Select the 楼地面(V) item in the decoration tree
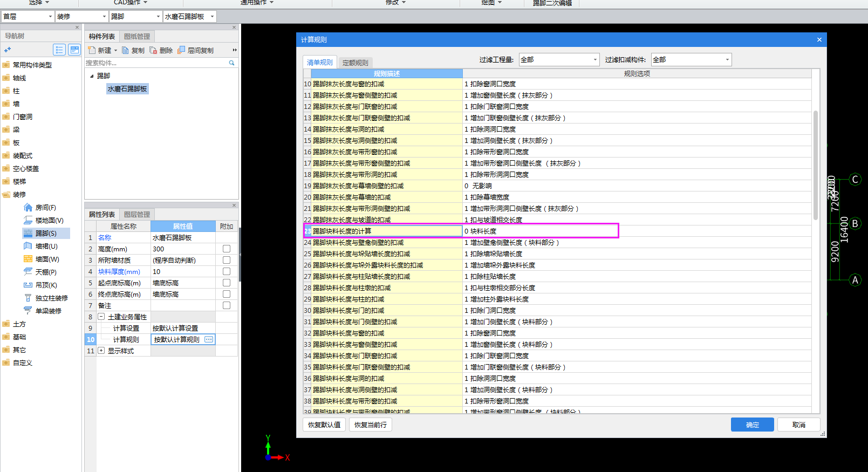Image resolution: width=868 pixels, height=472 pixels. coord(44,220)
